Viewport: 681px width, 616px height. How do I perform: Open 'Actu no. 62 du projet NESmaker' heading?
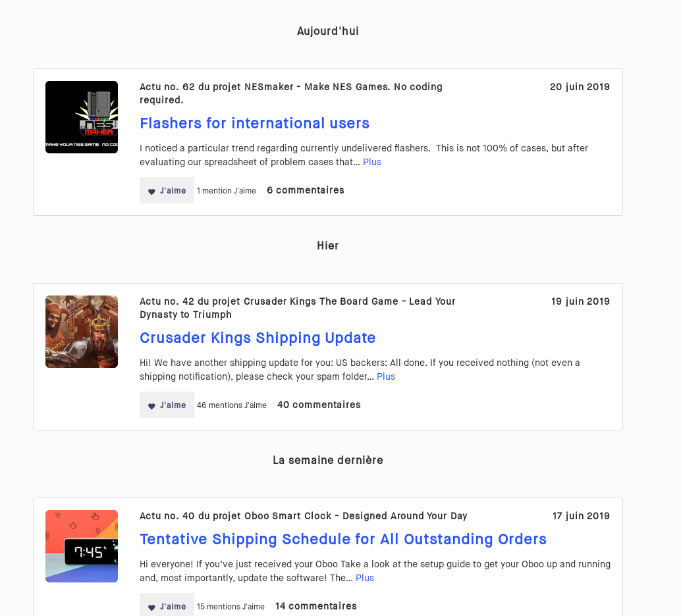pyautogui.click(x=291, y=93)
